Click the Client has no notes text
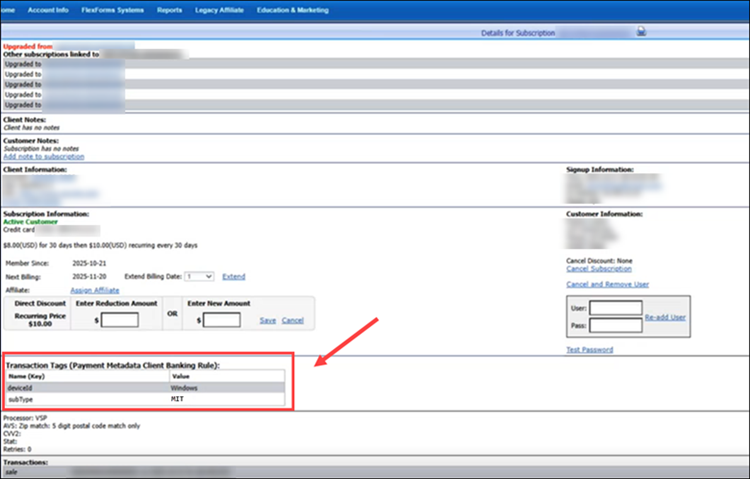The height and width of the screenshot is (479, 750). pyautogui.click(x=32, y=128)
